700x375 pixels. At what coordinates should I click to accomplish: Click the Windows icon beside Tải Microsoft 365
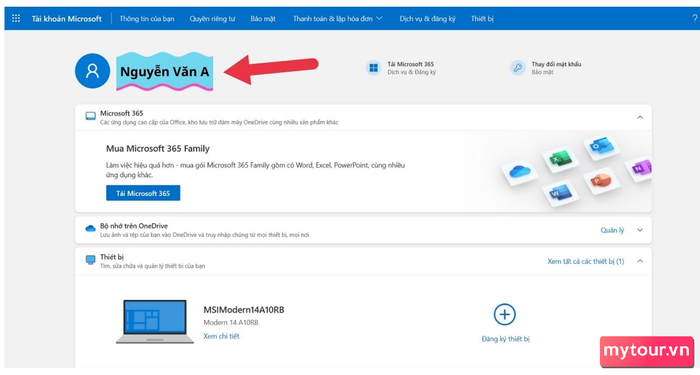coord(373,68)
